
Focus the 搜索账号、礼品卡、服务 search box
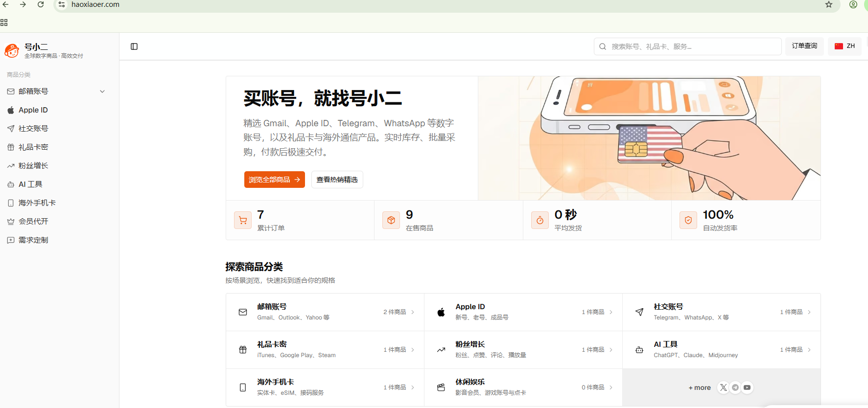tap(687, 46)
